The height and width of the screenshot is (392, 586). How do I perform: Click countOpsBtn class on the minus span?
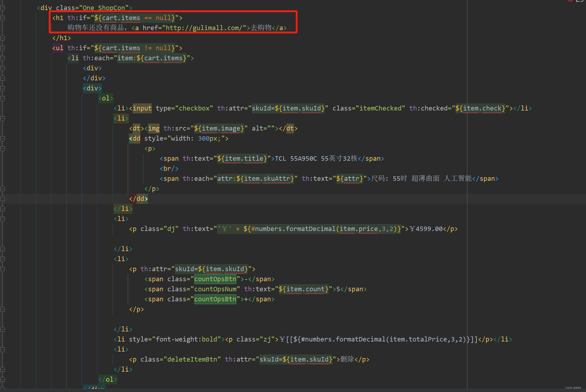(x=215, y=279)
